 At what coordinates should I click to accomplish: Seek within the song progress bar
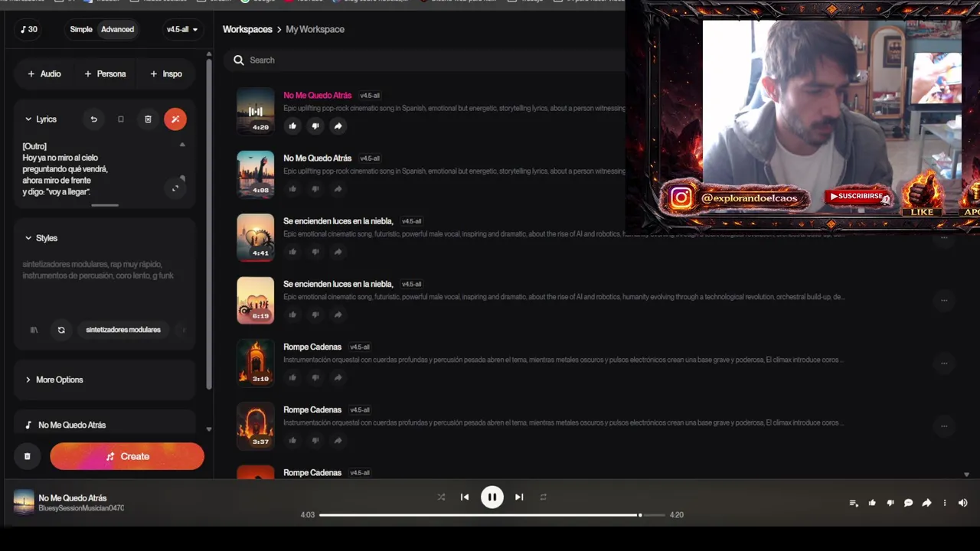[x=492, y=515]
